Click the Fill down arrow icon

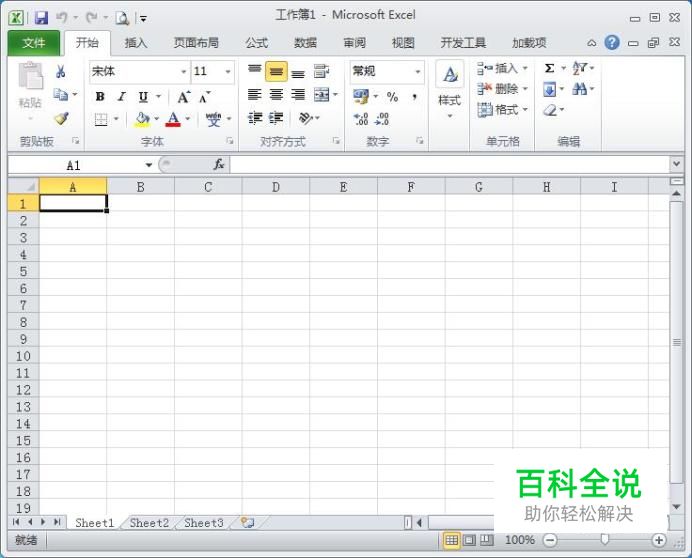point(549,90)
